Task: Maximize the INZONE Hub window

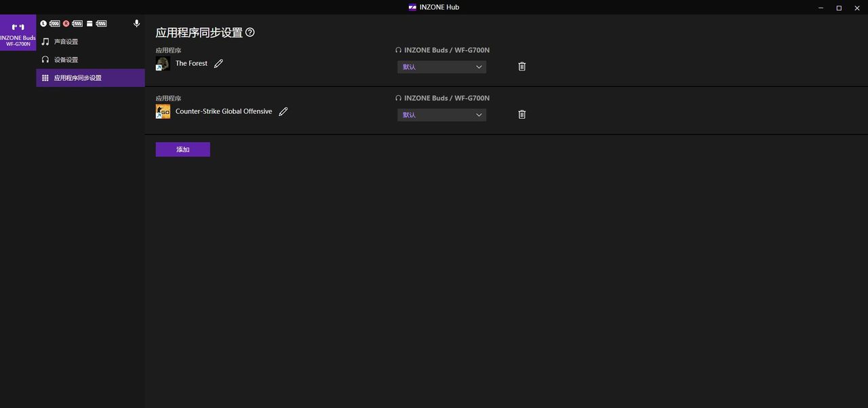Action: tap(839, 7)
